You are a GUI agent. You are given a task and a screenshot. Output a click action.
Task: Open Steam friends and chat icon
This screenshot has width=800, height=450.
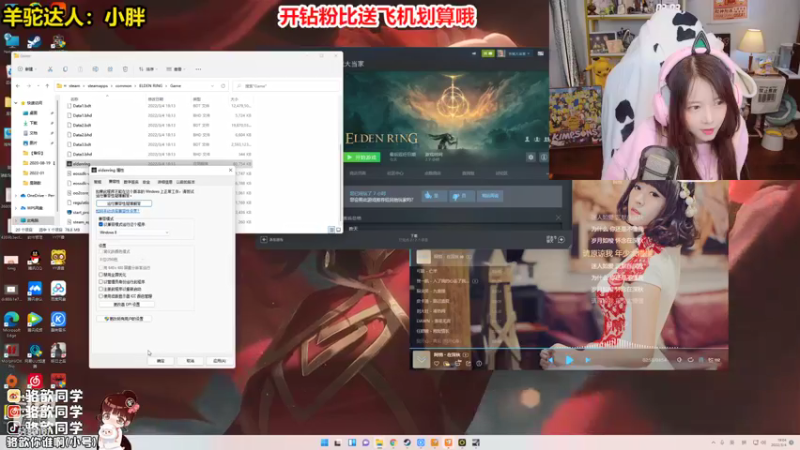[556, 239]
